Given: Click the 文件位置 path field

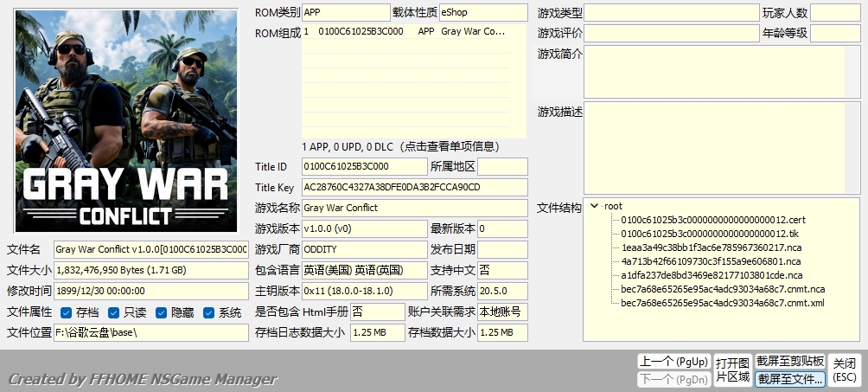Looking at the screenshot, I should (x=150, y=333).
